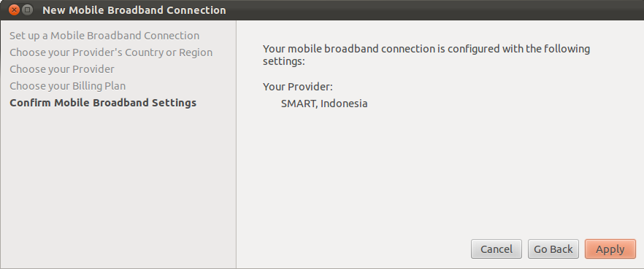644x269 pixels.
Task: Click the 'SMART, Indonesia' provider value
Action: click(324, 104)
